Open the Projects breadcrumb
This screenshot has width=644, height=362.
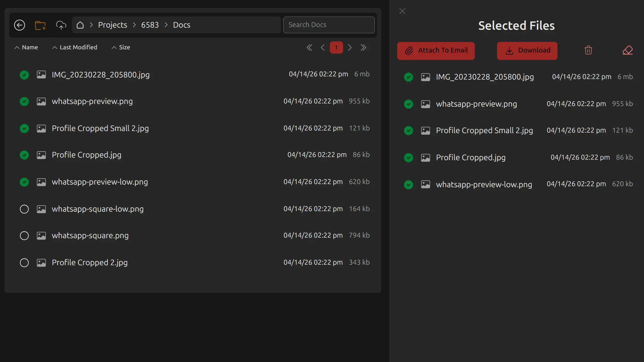tap(113, 25)
